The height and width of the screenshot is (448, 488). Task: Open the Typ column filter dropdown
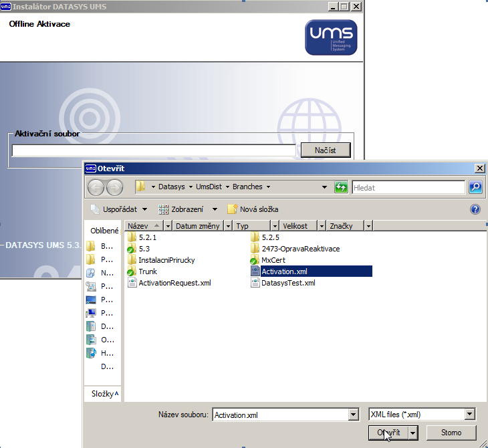[275, 226]
